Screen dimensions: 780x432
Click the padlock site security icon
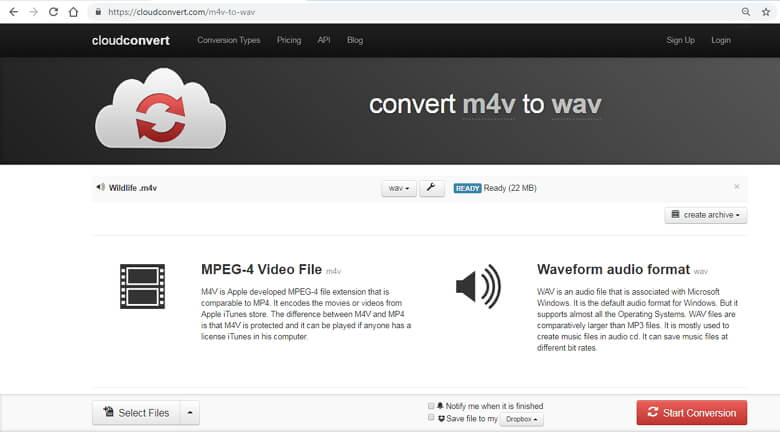tap(98, 12)
